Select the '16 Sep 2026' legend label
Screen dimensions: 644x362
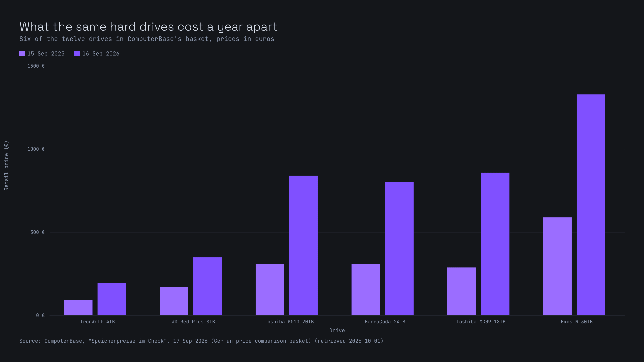pos(101,54)
